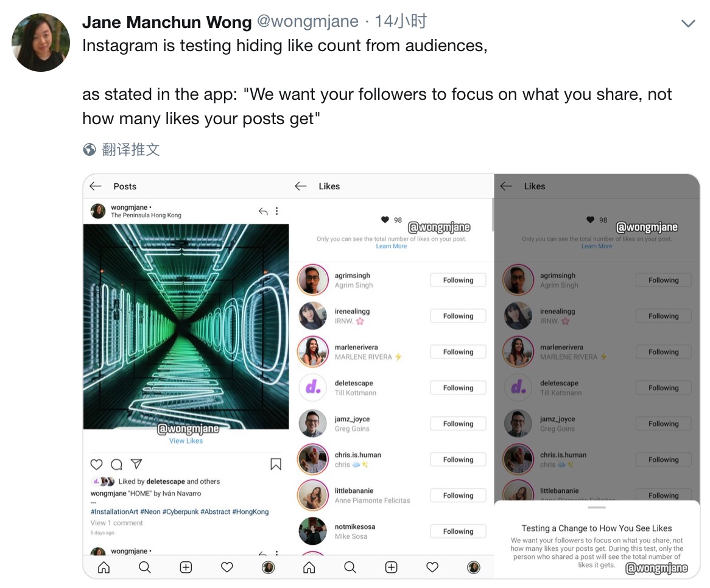Screen dimensions: 710x588
Task: Click the Learn More link under 98 likes
Action: click(x=392, y=247)
